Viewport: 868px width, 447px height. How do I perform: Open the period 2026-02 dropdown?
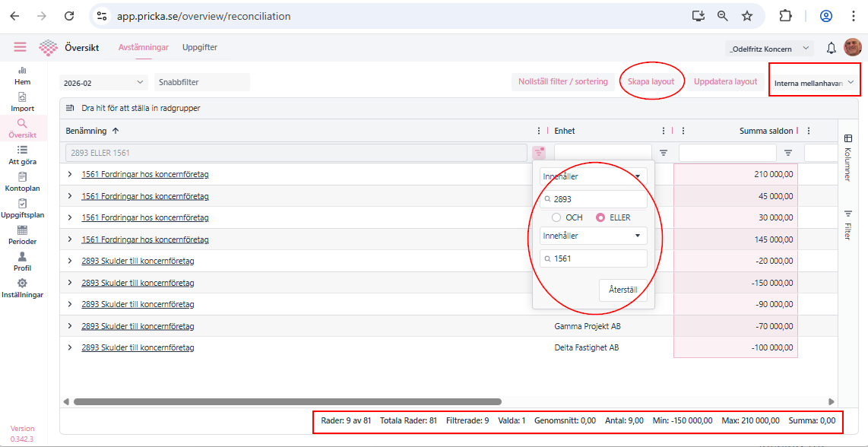tap(104, 82)
